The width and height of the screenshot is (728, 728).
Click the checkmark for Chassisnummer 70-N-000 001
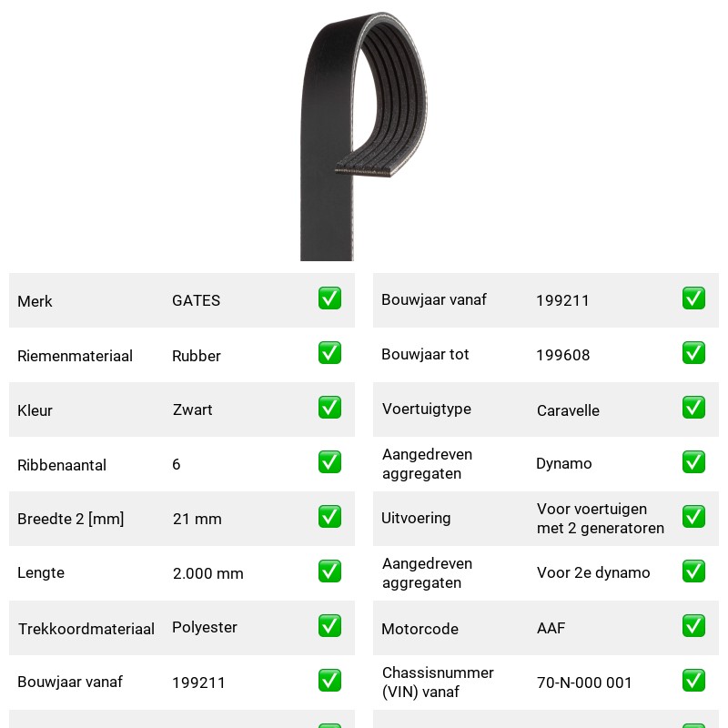pyautogui.click(x=693, y=681)
